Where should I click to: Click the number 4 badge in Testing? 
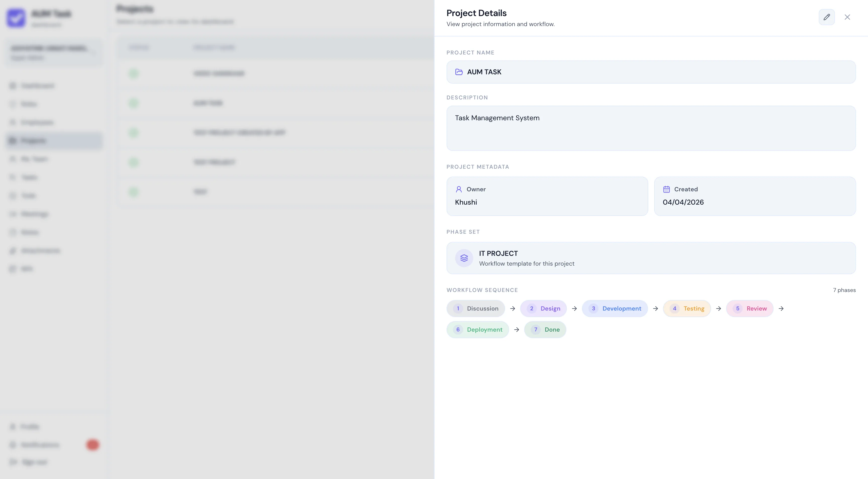[674, 309]
